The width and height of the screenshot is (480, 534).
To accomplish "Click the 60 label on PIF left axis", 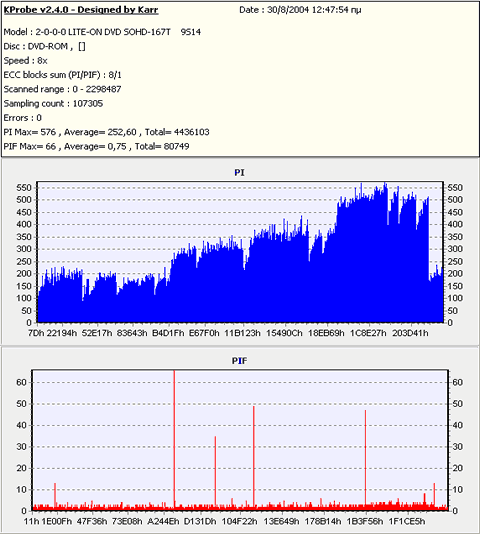I will pos(21,382).
